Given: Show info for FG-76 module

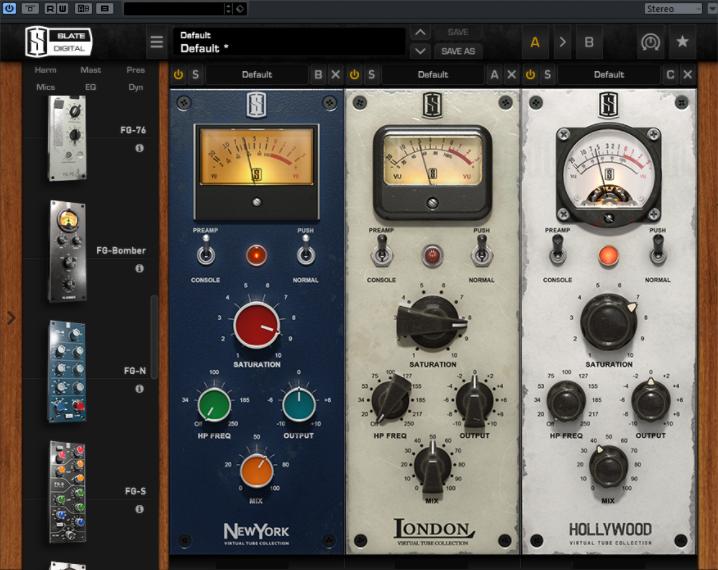Looking at the screenshot, I should pyautogui.click(x=140, y=148).
